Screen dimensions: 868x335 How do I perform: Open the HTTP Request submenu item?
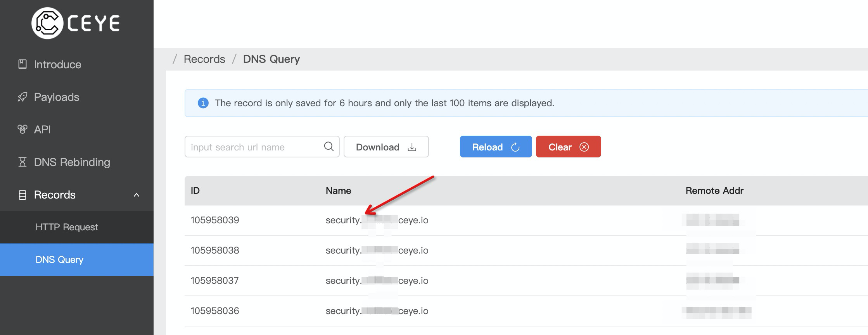67,227
